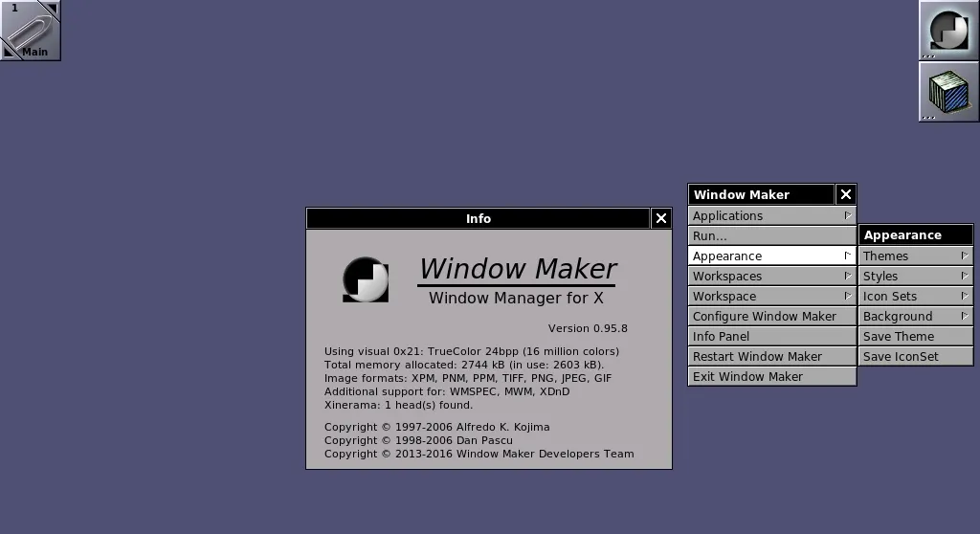The image size is (980, 534).
Task: Close the Window Maker root menu
Action: (845, 194)
